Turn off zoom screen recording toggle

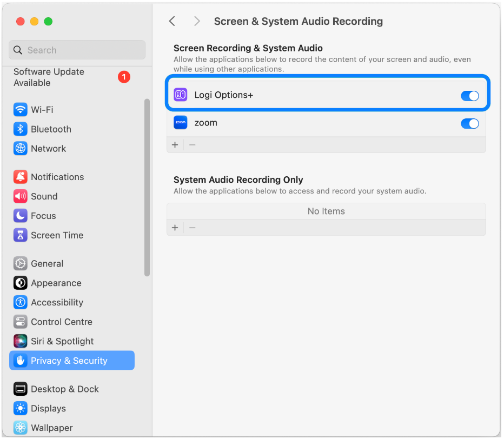click(469, 123)
